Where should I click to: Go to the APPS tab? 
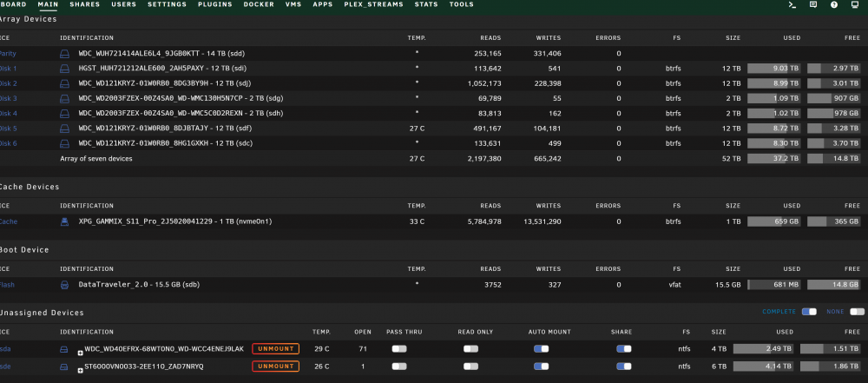pos(323,4)
